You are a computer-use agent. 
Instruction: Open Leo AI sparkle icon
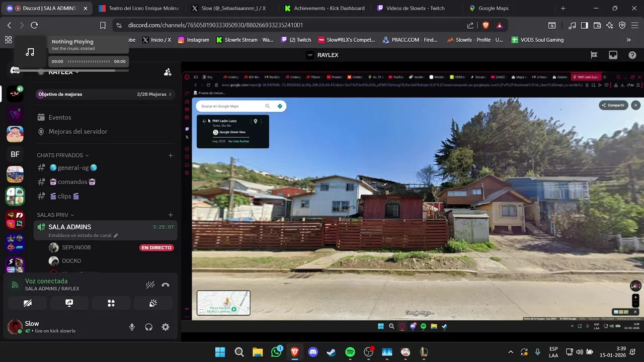[x=610, y=25]
